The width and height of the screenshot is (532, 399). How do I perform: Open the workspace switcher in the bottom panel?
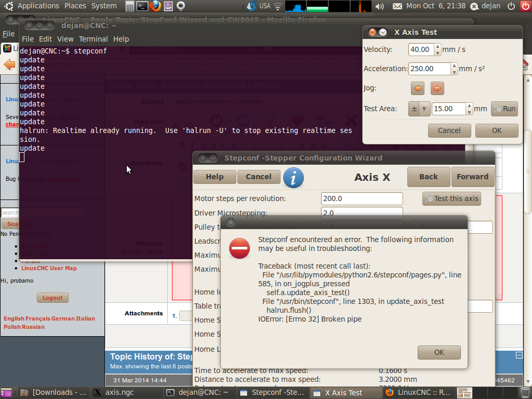[x=464, y=393]
